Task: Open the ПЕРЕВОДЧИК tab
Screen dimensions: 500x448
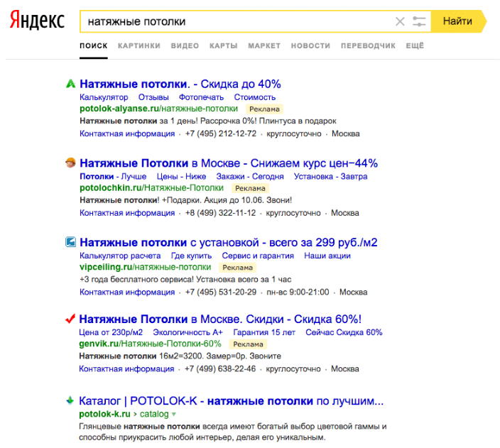Action: point(368,46)
